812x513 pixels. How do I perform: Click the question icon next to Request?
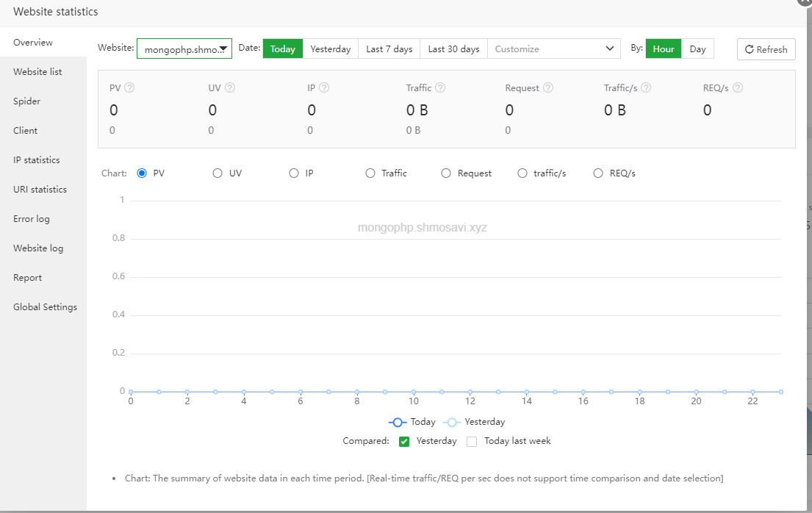(548, 87)
